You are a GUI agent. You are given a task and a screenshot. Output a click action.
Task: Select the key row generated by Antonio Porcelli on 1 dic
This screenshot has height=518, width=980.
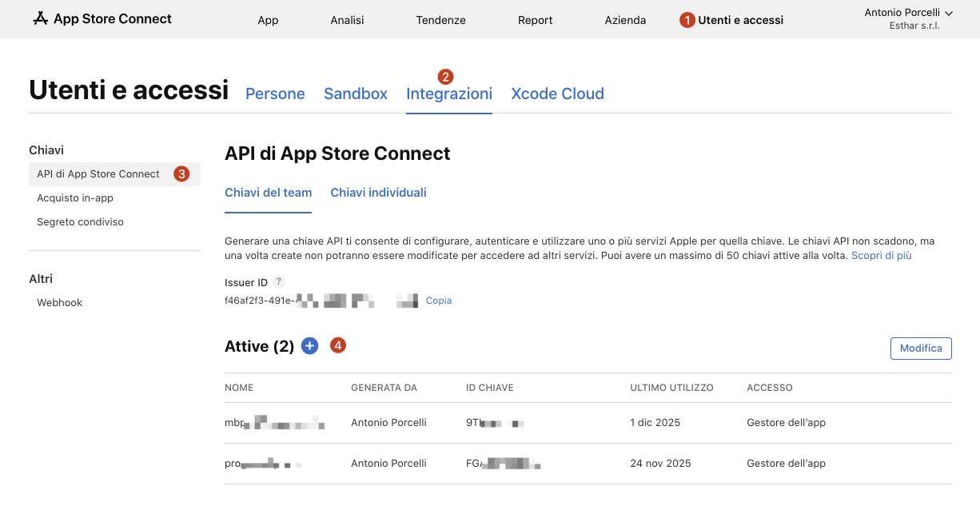pyautogui.click(x=480, y=422)
